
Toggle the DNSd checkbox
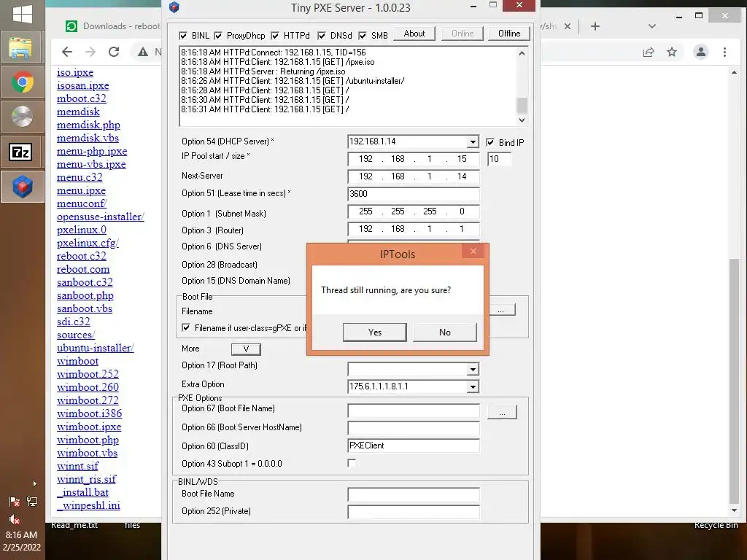322,36
